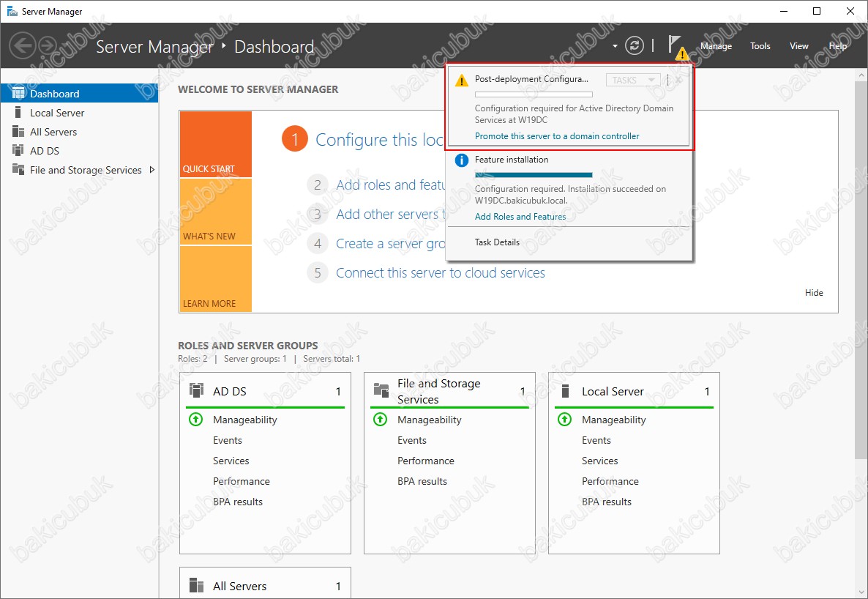The height and width of the screenshot is (599, 868).
Task: Click the Local Server tile icon
Action: pyautogui.click(x=565, y=390)
